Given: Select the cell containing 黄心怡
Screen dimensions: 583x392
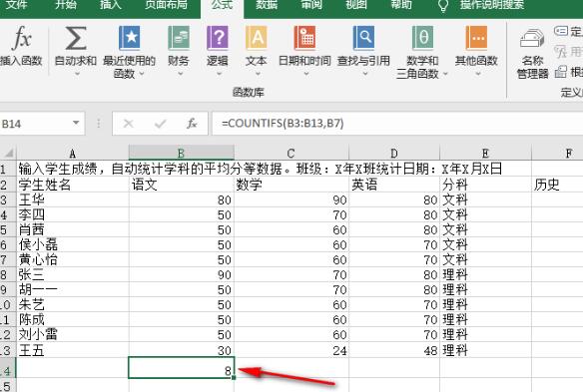Looking at the screenshot, I should 73,259.
